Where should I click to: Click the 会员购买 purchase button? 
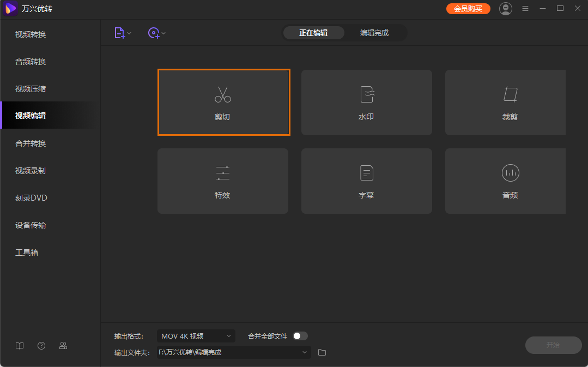[x=468, y=9]
